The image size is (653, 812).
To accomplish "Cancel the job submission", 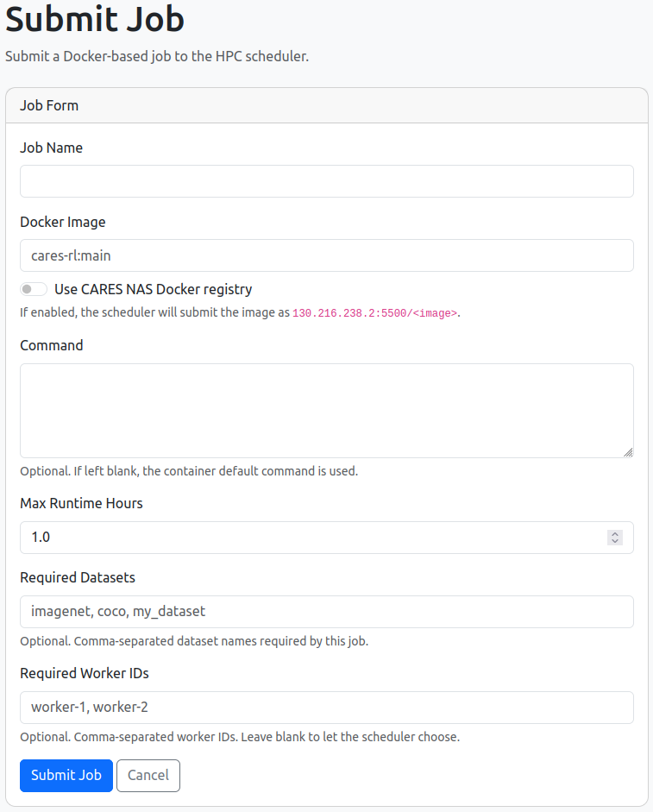I will 148,776.
